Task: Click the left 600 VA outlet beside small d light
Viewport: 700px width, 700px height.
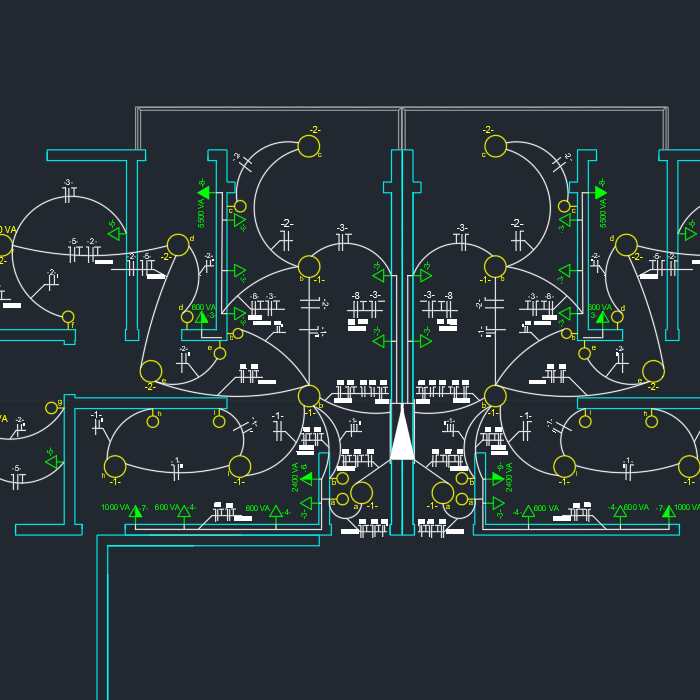Action: (202, 317)
